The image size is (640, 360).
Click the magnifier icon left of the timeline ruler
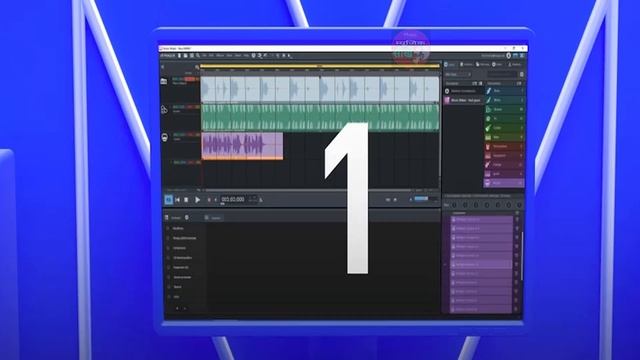197,67
